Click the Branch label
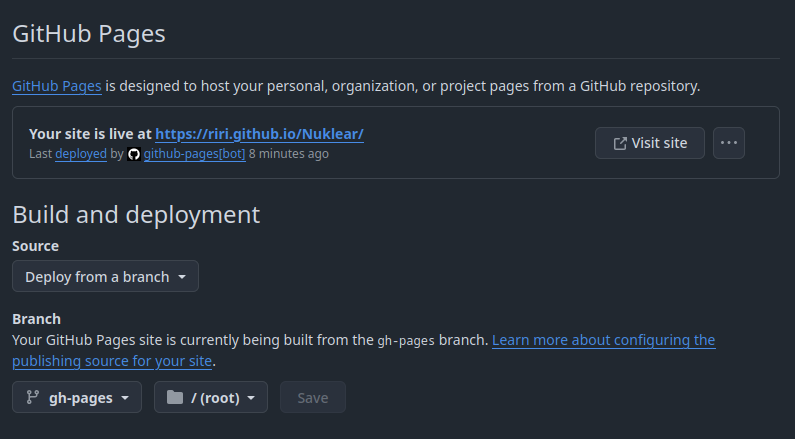Image resolution: width=795 pixels, height=439 pixels. [37, 319]
